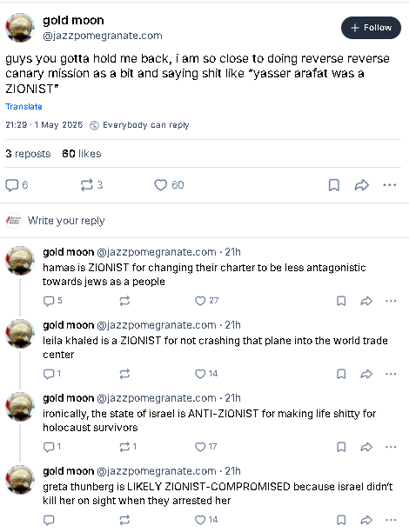
Task: View the 3 reposts list
Action: coord(28,154)
